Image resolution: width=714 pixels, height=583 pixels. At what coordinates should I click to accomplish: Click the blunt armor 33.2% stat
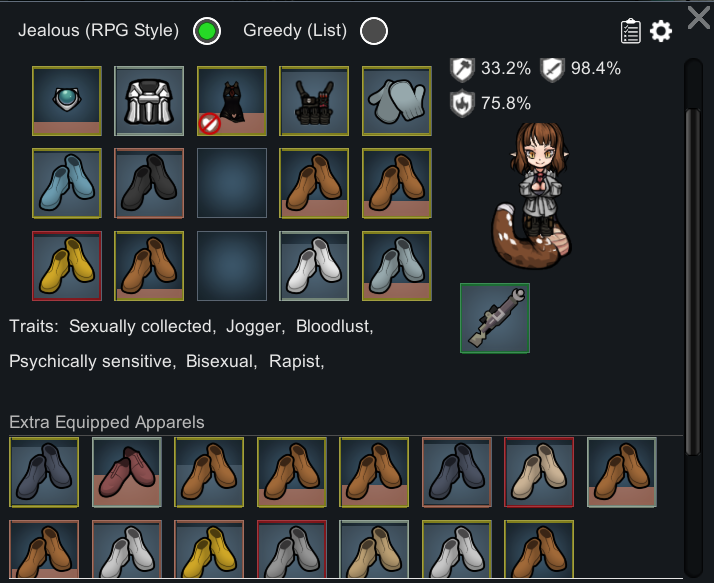point(490,69)
